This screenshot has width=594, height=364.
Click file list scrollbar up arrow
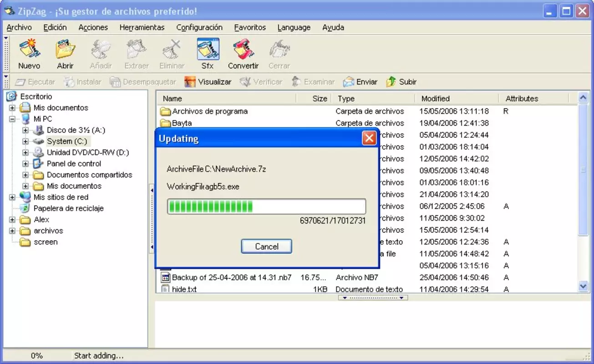click(x=583, y=97)
